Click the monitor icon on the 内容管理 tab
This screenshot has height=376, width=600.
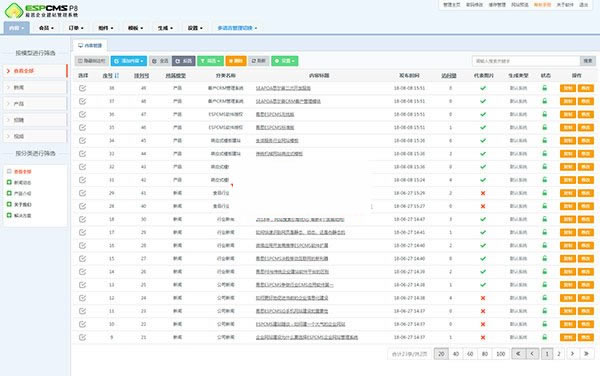pyautogui.click(x=80, y=46)
